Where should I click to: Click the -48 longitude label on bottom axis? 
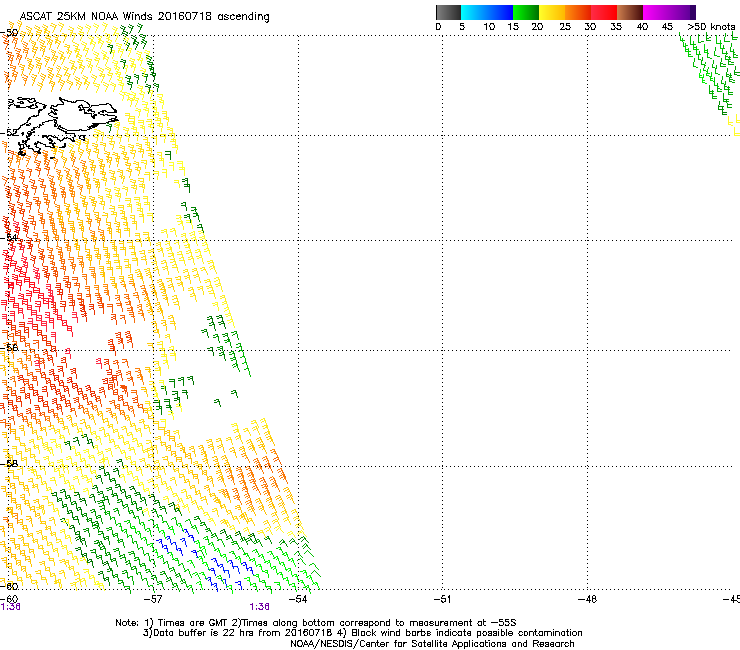click(x=587, y=599)
